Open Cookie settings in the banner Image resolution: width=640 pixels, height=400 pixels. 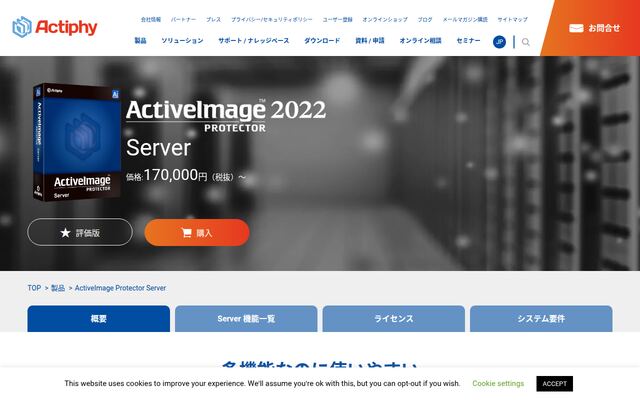pos(498,384)
